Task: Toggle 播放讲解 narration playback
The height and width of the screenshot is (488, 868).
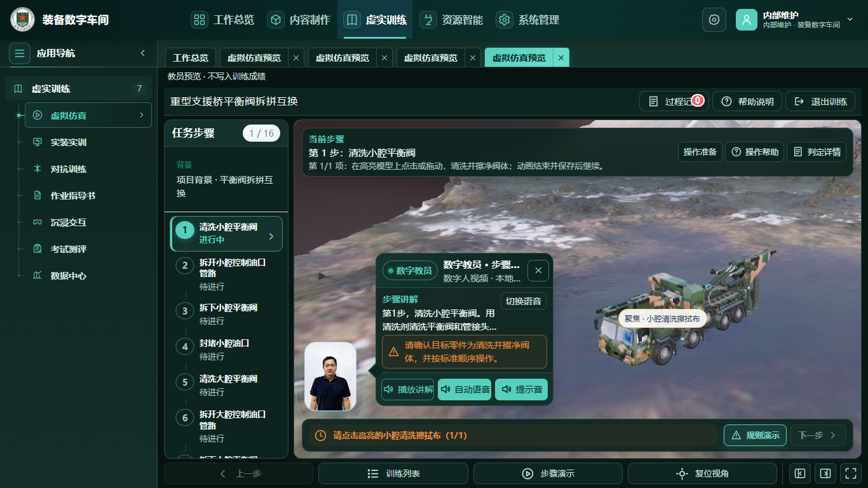Action: pyautogui.click(x=407, y=390)
